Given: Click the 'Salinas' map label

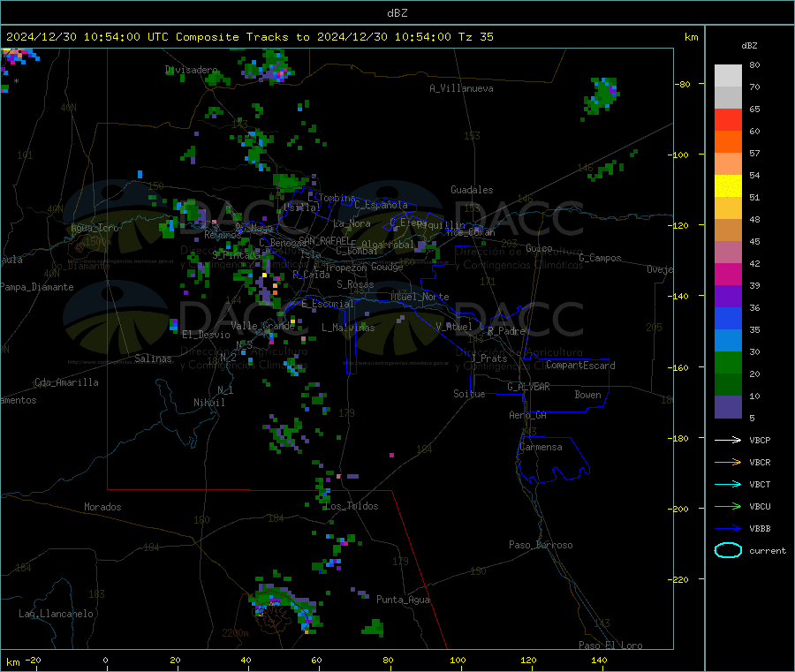Looking at the screenshot, I should coord(153,359).
